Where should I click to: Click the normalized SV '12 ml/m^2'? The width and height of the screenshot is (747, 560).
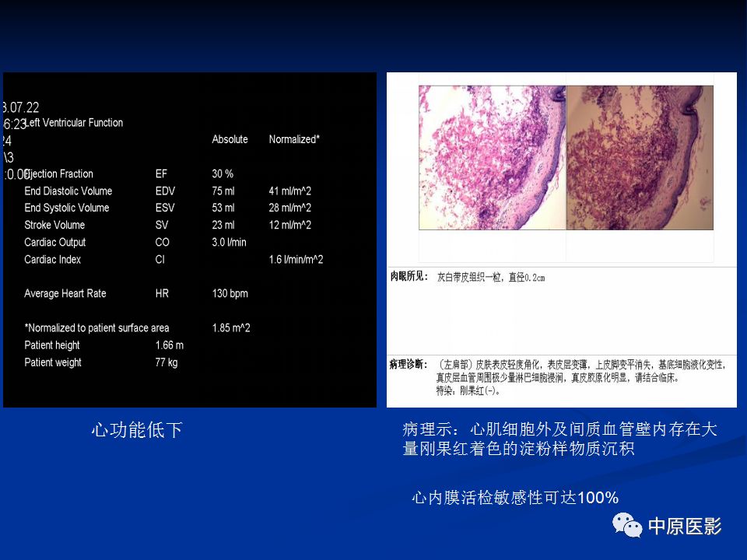pos(289,226)
